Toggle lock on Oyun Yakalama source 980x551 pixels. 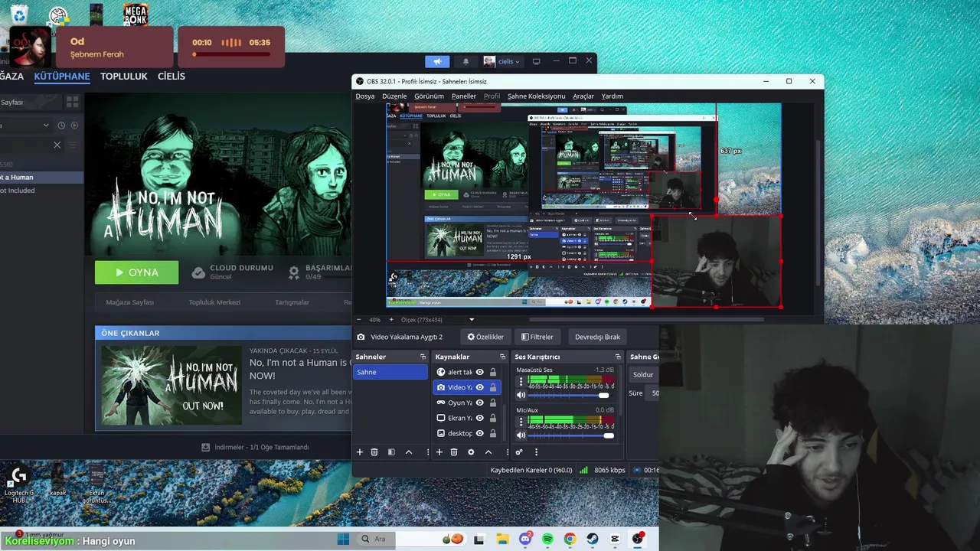[493, 403]
